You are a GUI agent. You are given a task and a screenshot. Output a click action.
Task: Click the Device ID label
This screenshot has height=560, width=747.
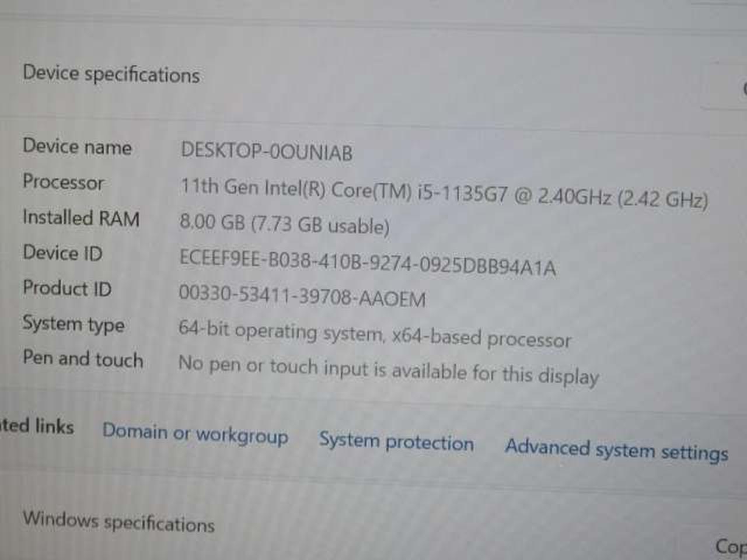coord(62,253)
